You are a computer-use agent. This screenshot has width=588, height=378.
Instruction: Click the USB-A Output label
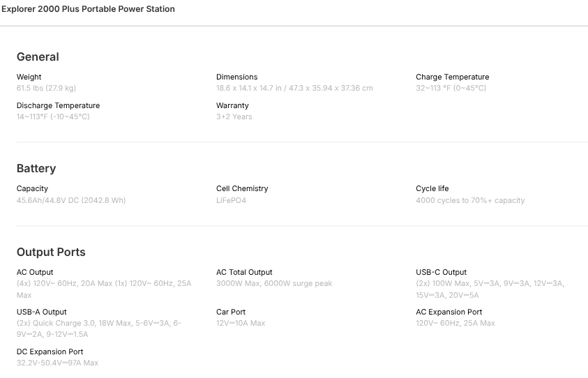(x=42, y=312)
